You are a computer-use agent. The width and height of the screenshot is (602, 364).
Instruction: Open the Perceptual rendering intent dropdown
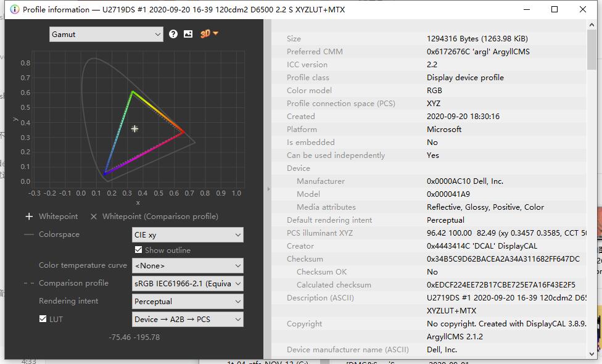(x=188, y=302)
